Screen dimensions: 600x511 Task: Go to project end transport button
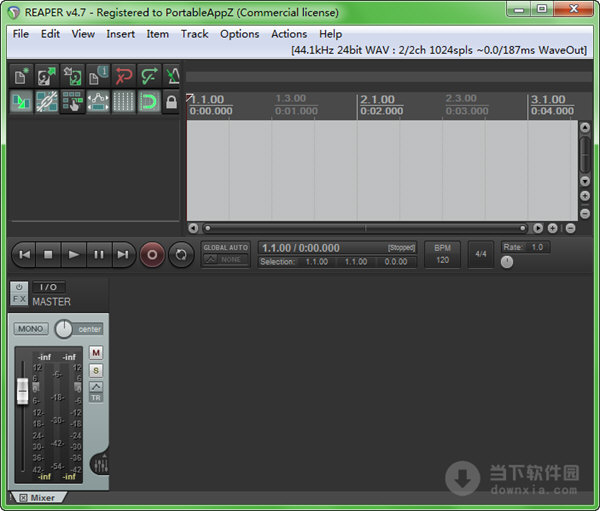pyautogui.click(x=123, y=255)
